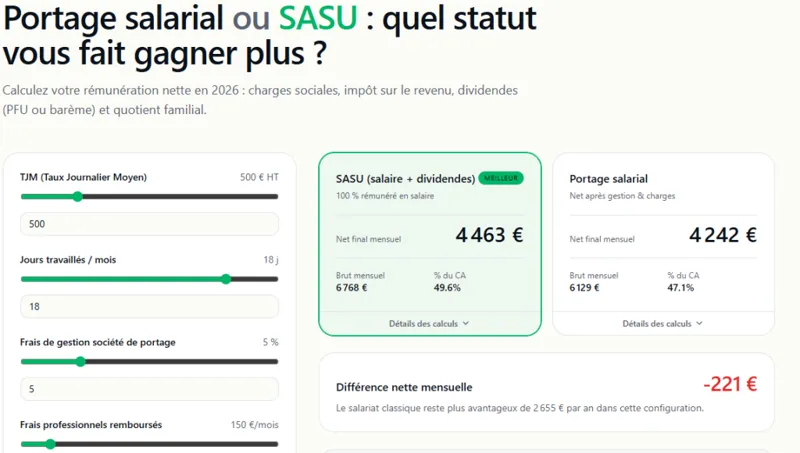
Task: Expand Portage salarial Détails des calculs chevron
Action: 699,323
